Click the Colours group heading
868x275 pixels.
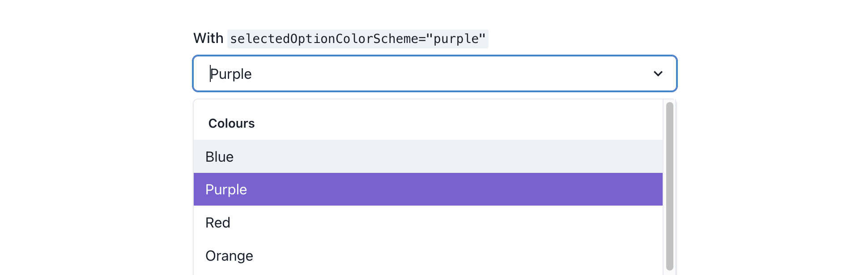click(x=231, y=123)
